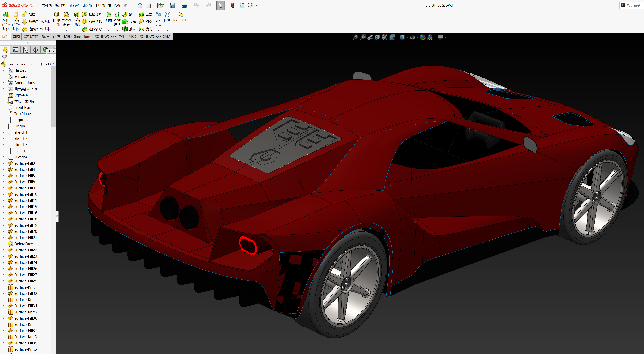Click the Previous View icon
644x354 pixels.
coord(370,37)
